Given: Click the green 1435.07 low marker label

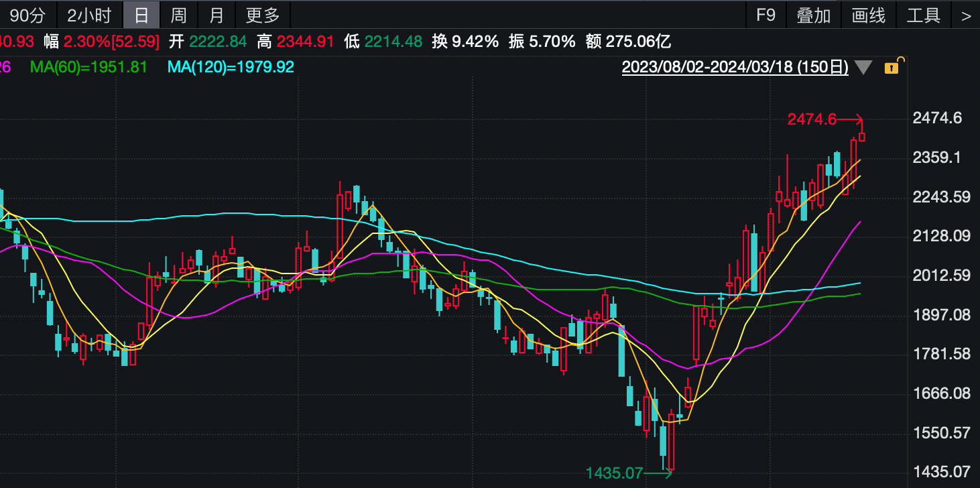Looking at the screenshot, I should [615, 473].
